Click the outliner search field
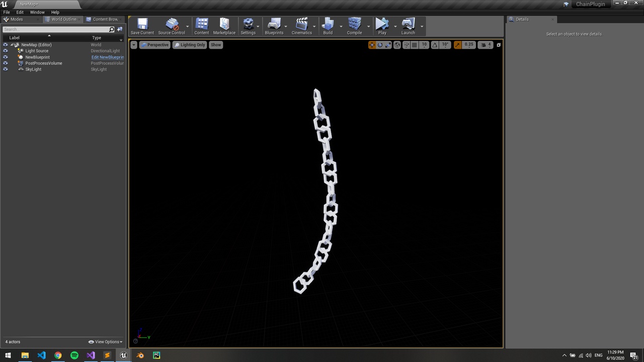644x362 pixels. [x=55, y=29]
